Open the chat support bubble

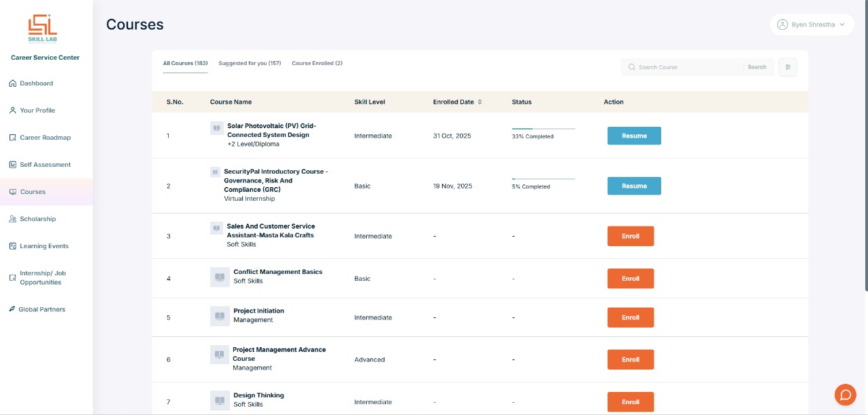[x=845, y=394]
